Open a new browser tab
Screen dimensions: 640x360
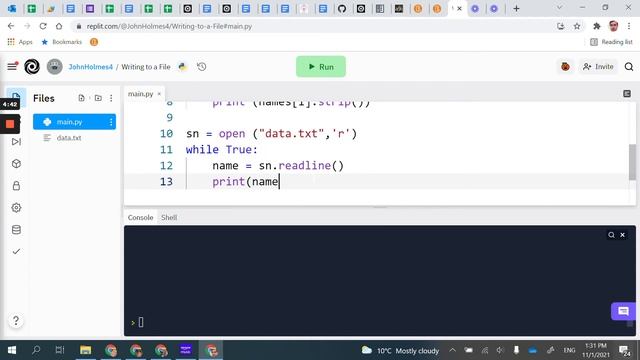(x=516, y=8)
